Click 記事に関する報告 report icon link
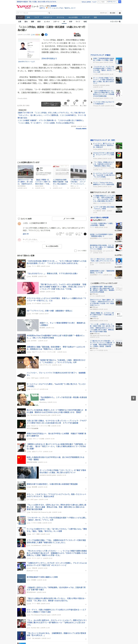Screen dimensions: 138x644 coord(24,106)
